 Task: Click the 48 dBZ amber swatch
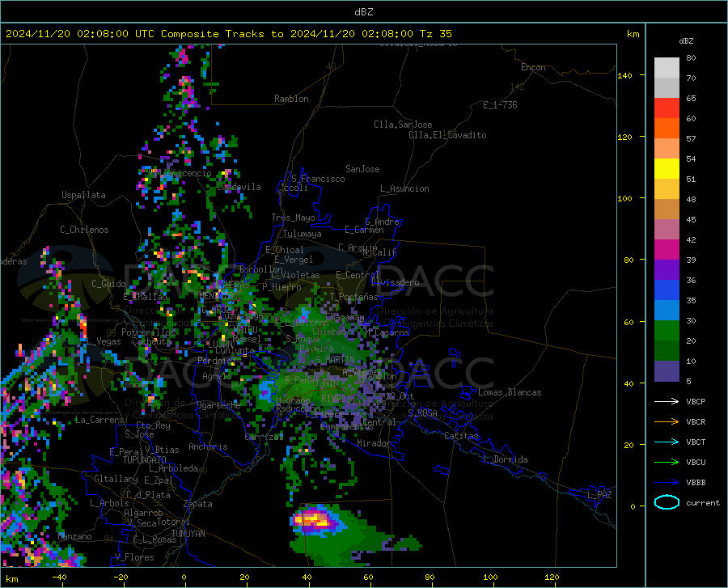[x=667, y=189]
